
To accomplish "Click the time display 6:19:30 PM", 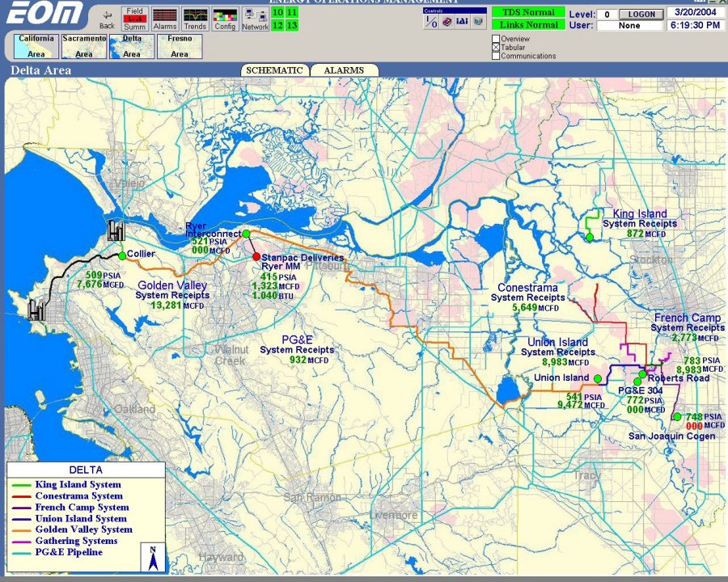I will [x=695, y=25].
